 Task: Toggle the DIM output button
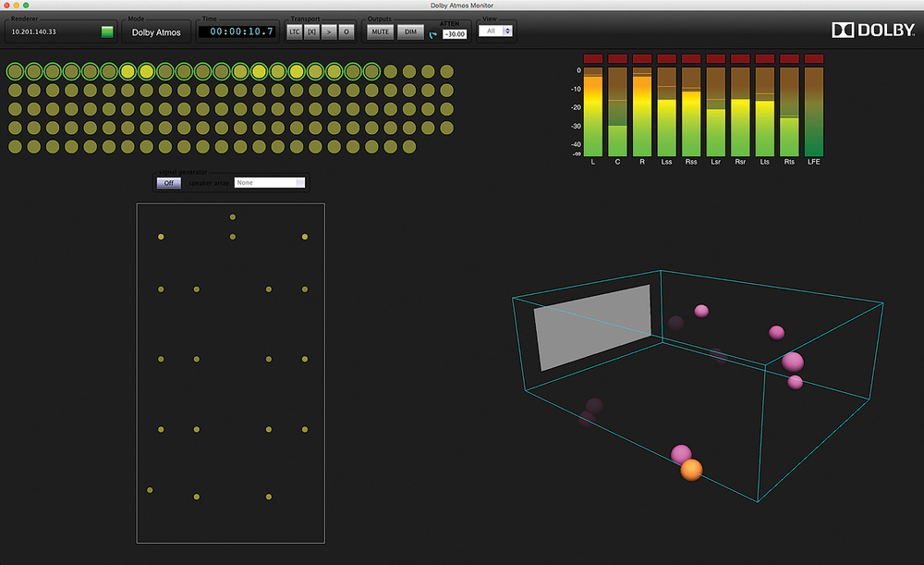[411, 31]
